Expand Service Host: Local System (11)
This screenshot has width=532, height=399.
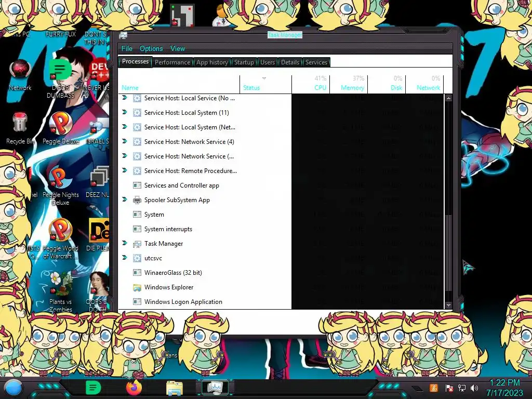click(125, 112)
